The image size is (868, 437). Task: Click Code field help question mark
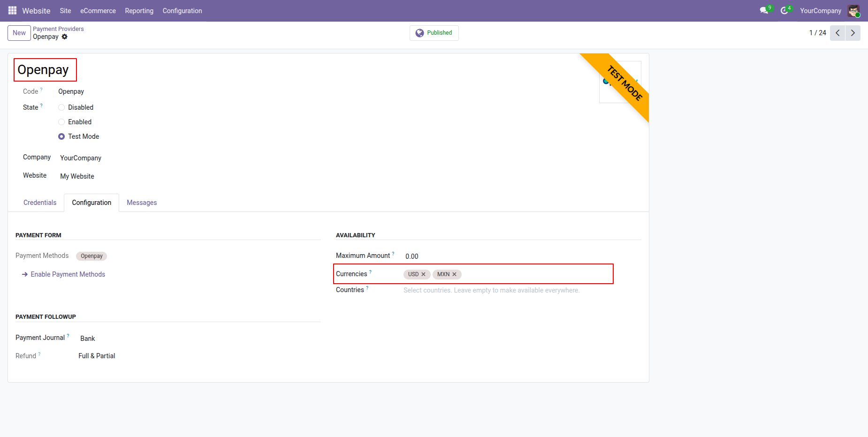coord(41,89)
